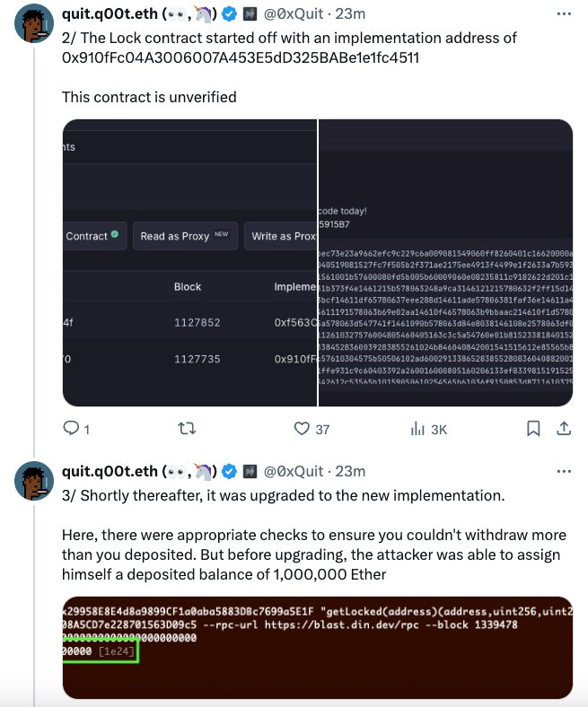Like the first tweet with 37 likes
This screenshot has width=588, height=707.
[302, 428]
